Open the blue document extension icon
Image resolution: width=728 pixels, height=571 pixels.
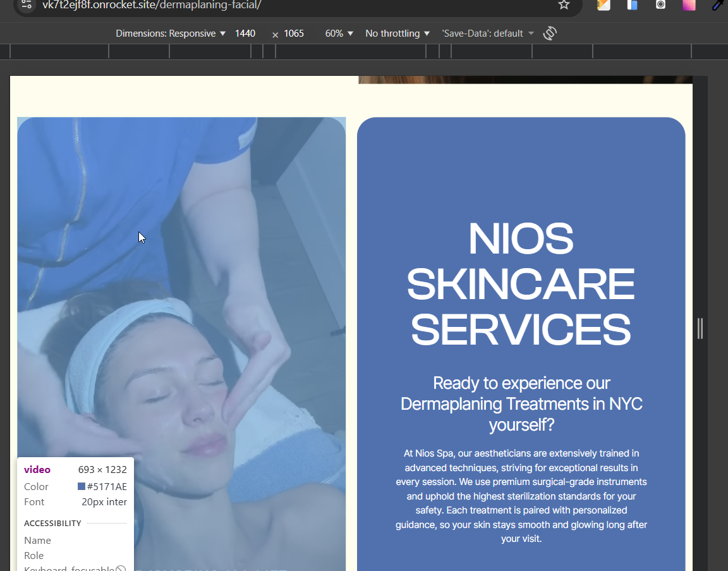pyautogui.click(x=632, y=4)
